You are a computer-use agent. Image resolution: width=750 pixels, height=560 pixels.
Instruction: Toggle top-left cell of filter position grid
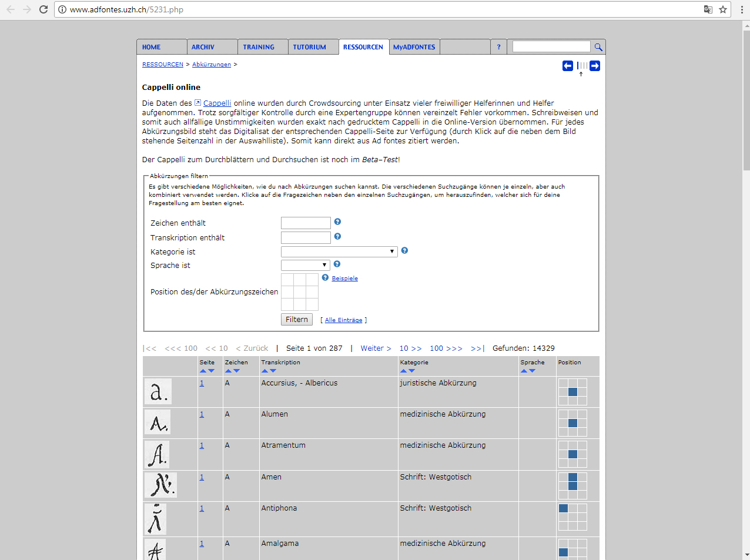point(287,280)
